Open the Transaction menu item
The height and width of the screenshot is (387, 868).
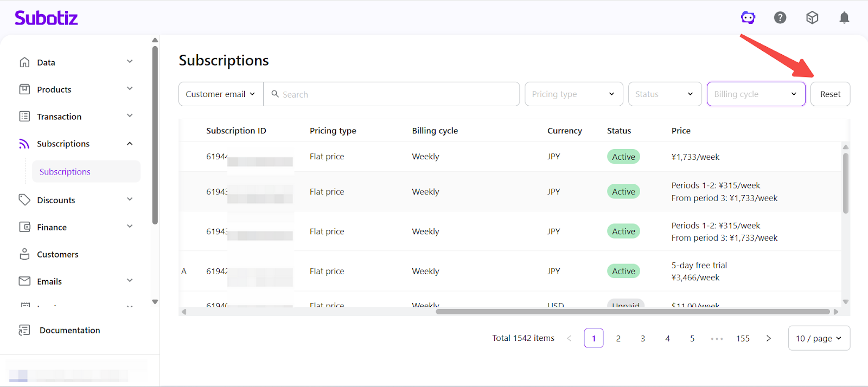pyautogui.click(x=59, y=117)
